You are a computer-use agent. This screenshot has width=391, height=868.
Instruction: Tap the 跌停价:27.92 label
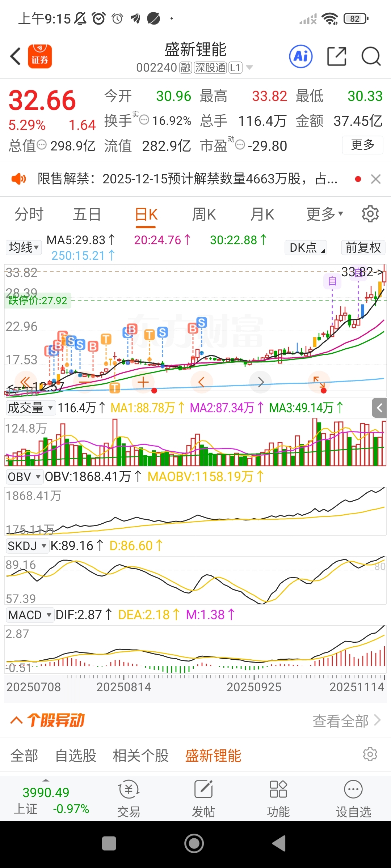click(x=38, y=301)
